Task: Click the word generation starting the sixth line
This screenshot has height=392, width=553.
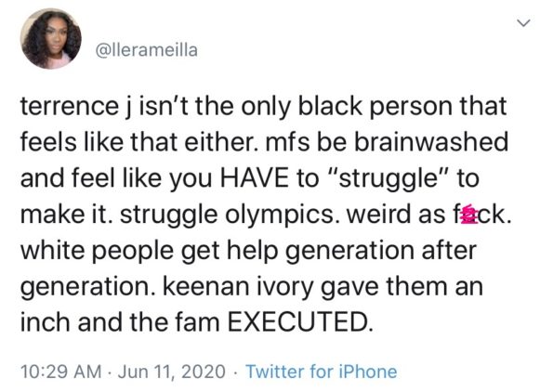Action: (x=89, y=287)
